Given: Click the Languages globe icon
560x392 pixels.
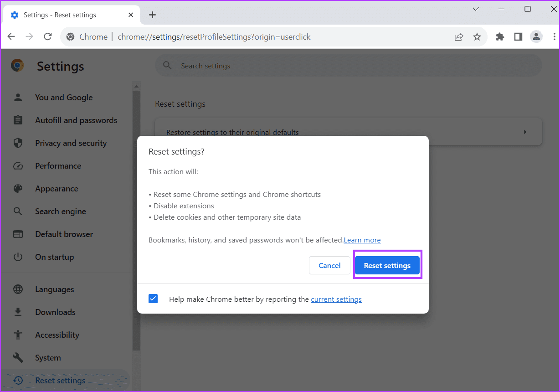Looking at the screenshot, I should tap(18, 289).
